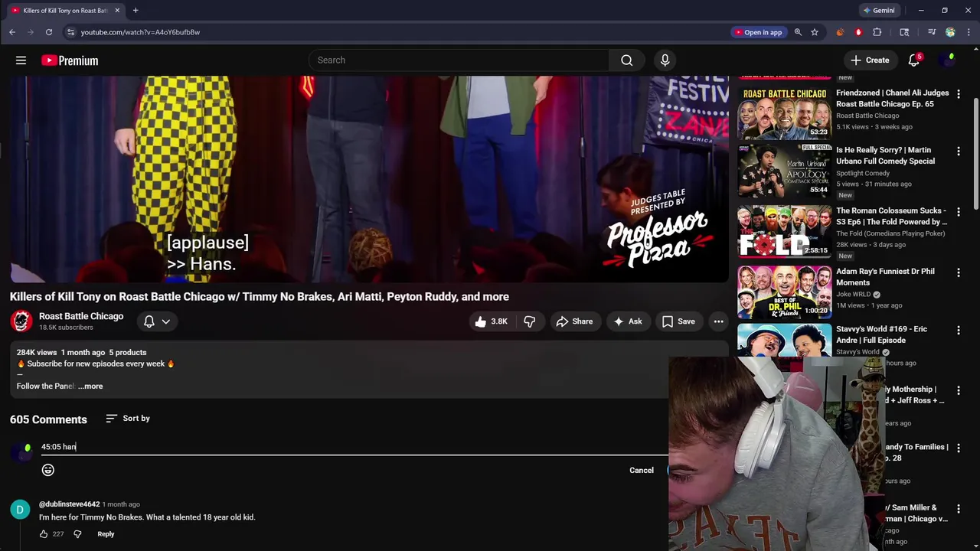Open Sort by comments dropdown

point(128,419)
